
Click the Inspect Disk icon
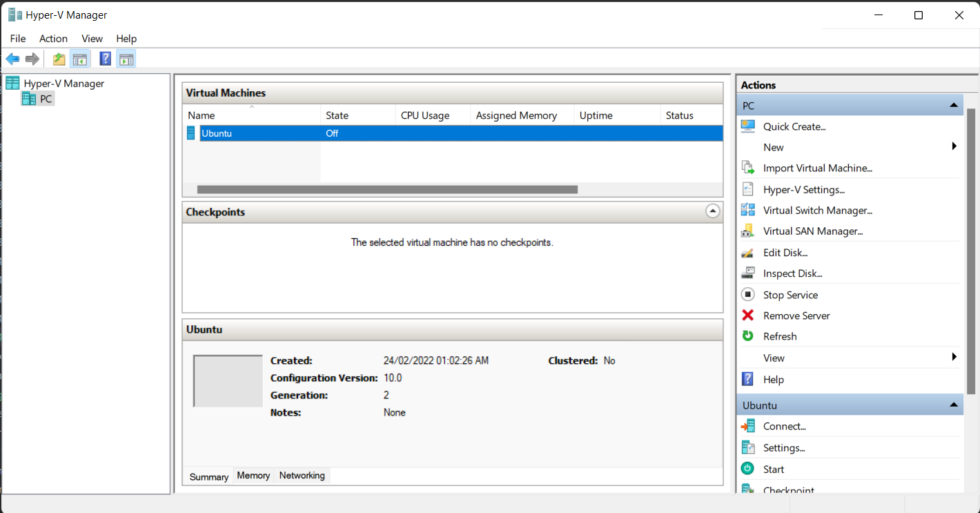[x=747, y=272]
